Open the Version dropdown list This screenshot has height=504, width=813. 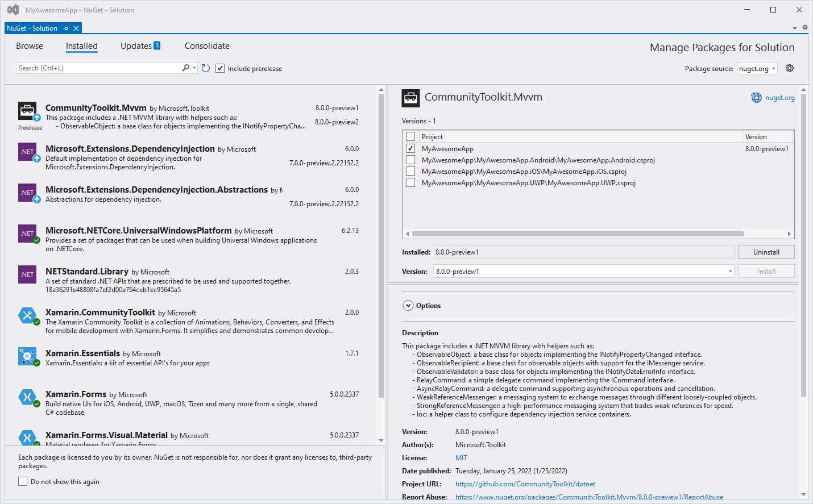point(730,272)
